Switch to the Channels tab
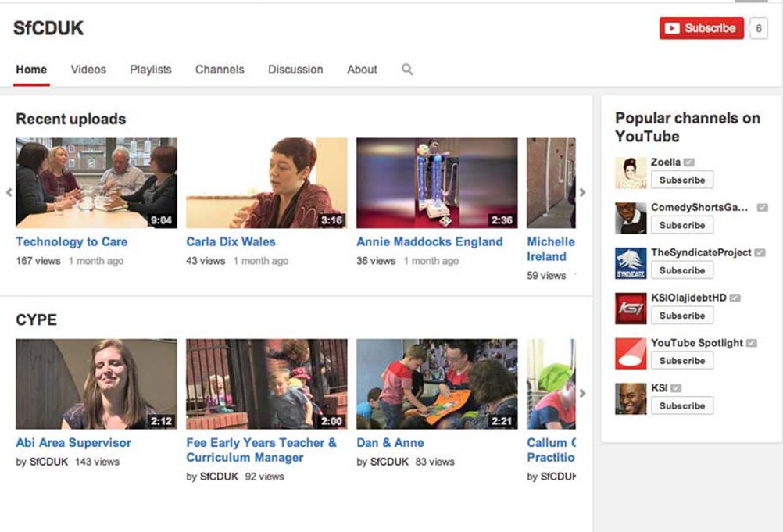Screen dimensions: 783x532 point(220,70)
